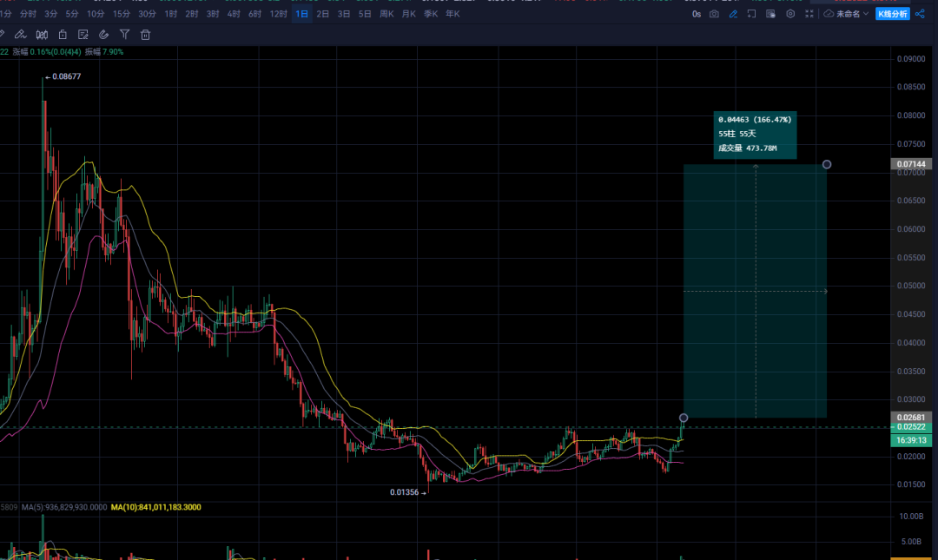
Task: Click the measurement tool top endpoint circle
Action: click(x=827, y=165)
